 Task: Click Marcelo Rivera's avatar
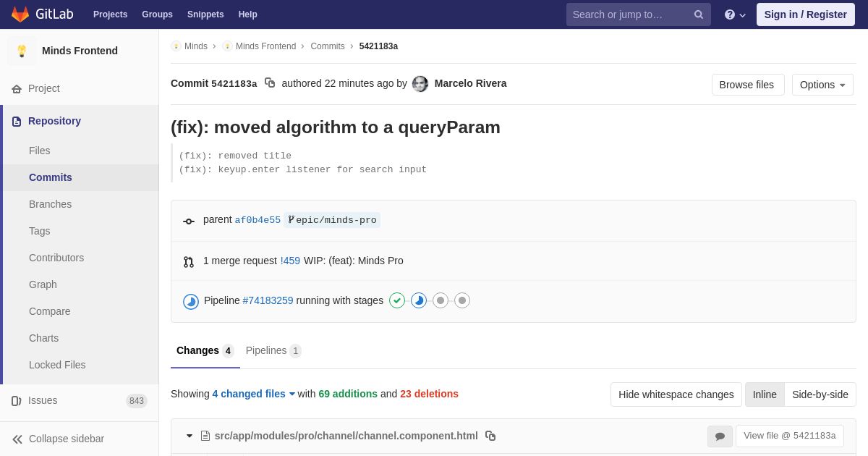pos(420,84)
